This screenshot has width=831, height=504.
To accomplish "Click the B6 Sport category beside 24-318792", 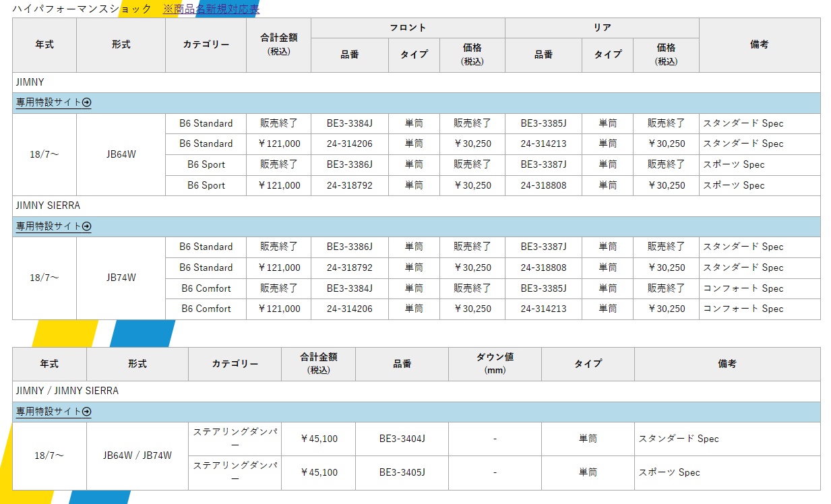I will coord(206,185).
